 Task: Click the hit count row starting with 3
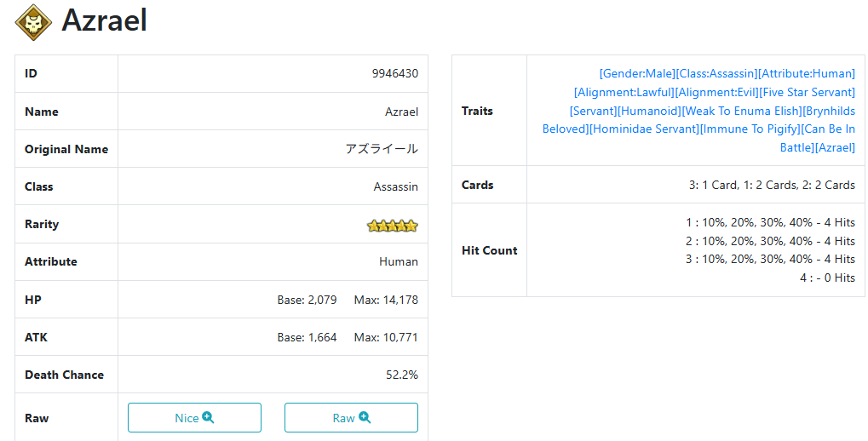pos(771,259)
